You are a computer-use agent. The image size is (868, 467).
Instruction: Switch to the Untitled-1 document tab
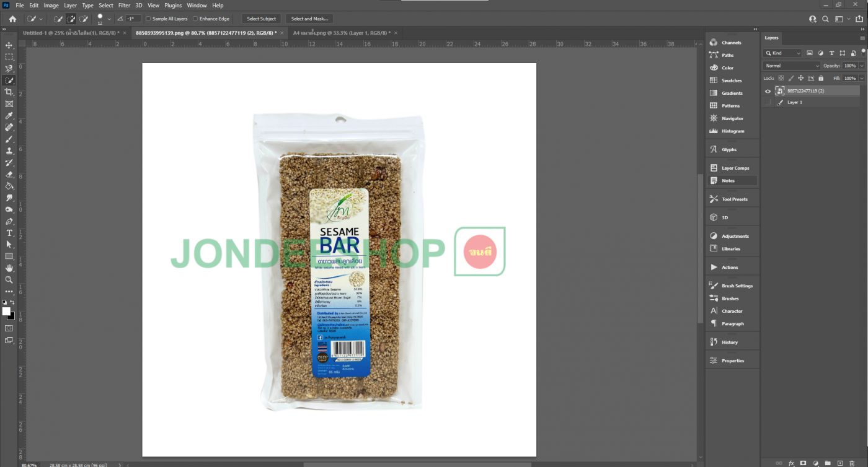[x=69, y=33]
